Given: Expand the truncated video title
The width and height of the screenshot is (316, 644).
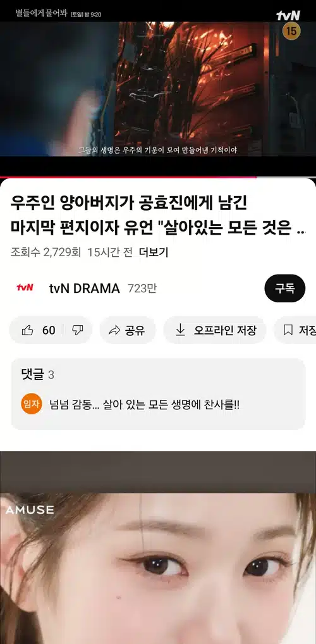Looking at the screenshot, I should point(158,214).
